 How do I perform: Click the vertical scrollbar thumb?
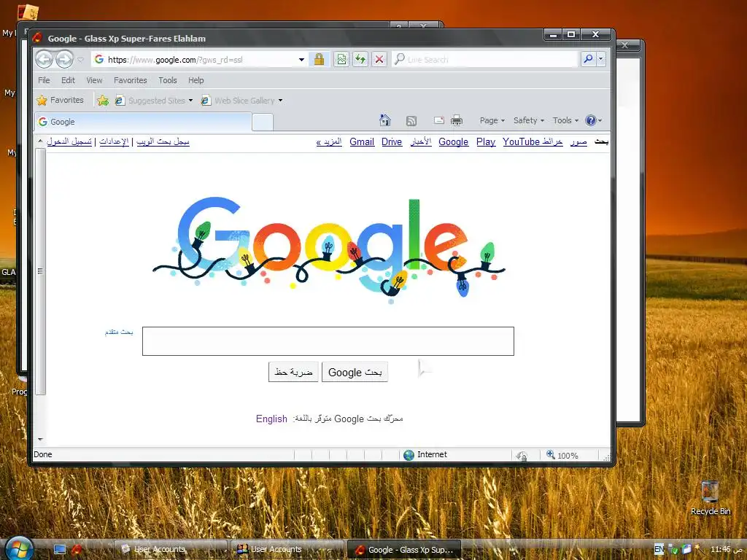point(41,271)
